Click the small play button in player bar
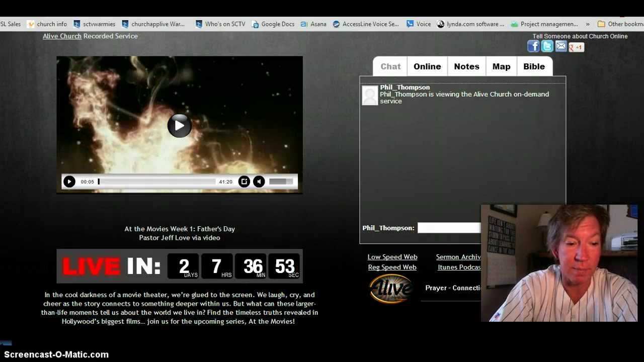Screen dimensions: 644x362 pyautogui.click(x=69, y=182)
